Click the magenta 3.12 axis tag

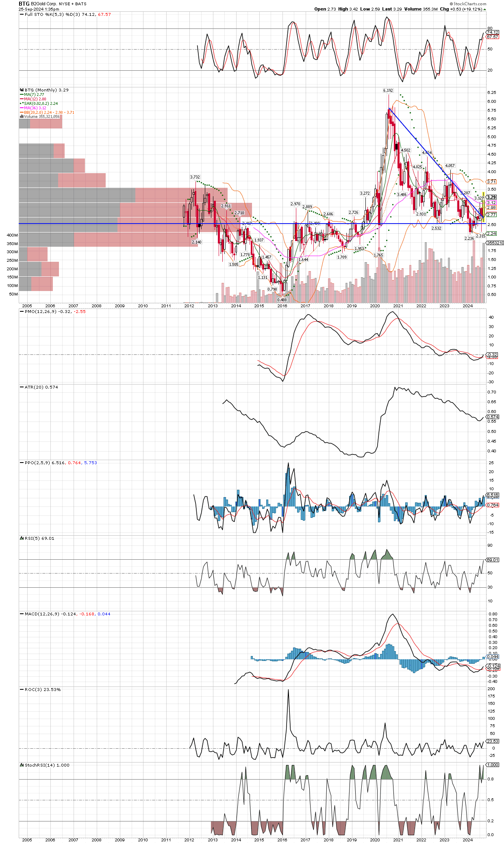click(491, 202)
